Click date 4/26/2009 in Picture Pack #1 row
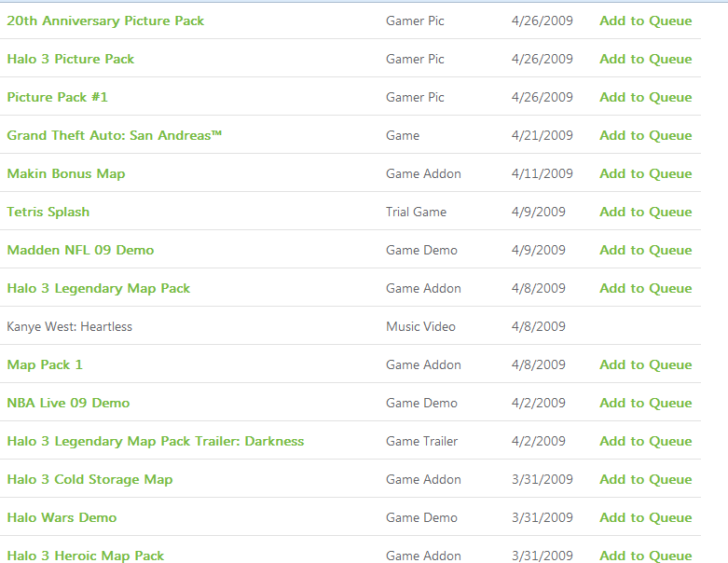The width and height of the screenshot is (728, 563). (543, 97)
